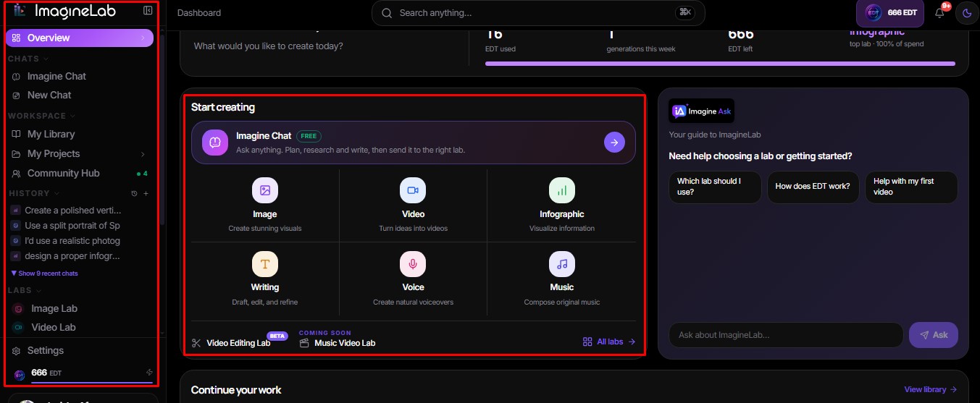The width and height of the screenshot is (980, 403).
Task: Expand My Projects submenu arrow
Action: (x=142, y=154)
